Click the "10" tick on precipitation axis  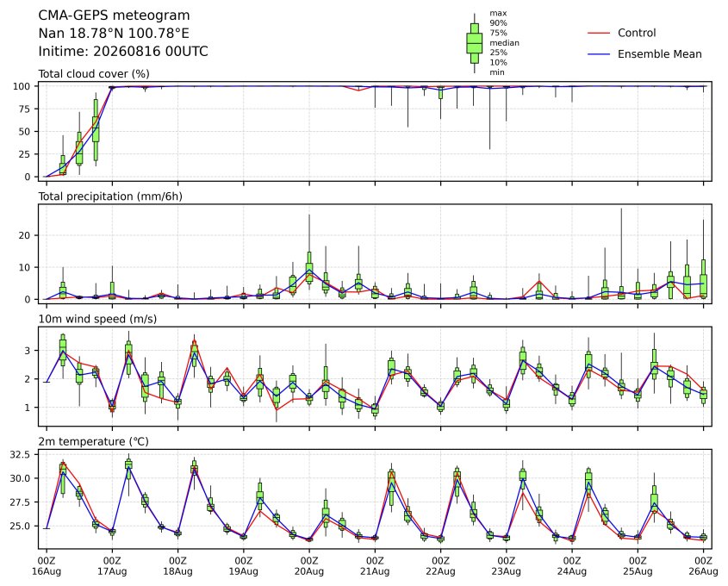25,267
